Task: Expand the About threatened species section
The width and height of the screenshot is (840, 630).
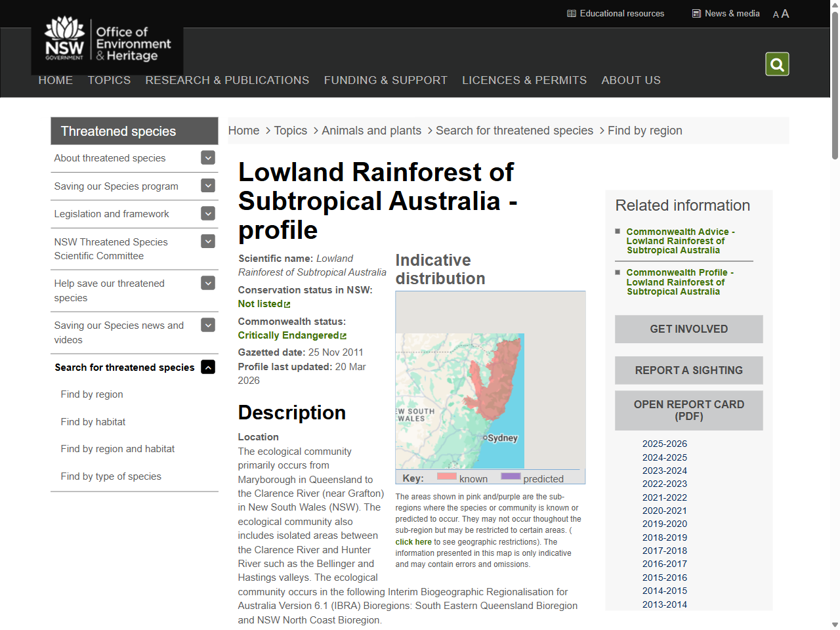Action: [x=207, y=157]
